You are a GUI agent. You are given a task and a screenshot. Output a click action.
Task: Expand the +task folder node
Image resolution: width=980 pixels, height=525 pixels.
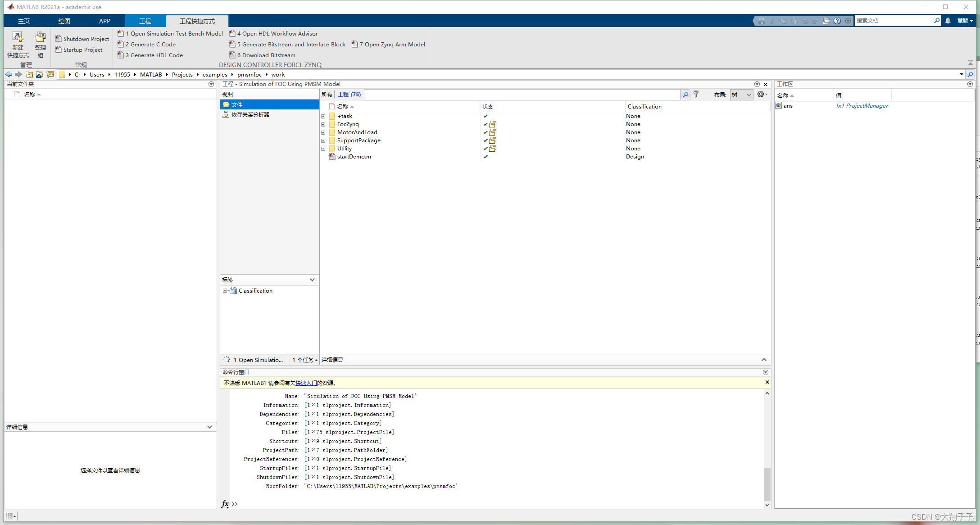[323, 116]
